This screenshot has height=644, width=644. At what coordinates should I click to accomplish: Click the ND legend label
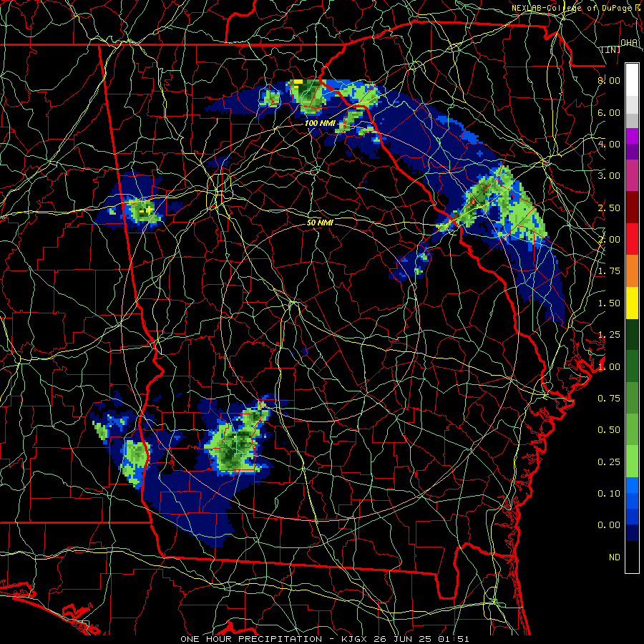[615, 557]
